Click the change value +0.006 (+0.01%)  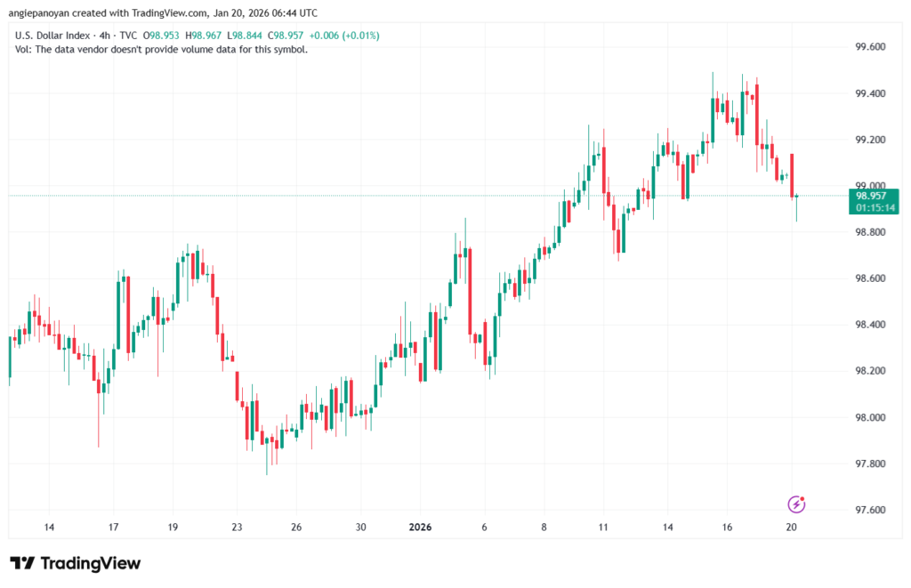point(344,36)
